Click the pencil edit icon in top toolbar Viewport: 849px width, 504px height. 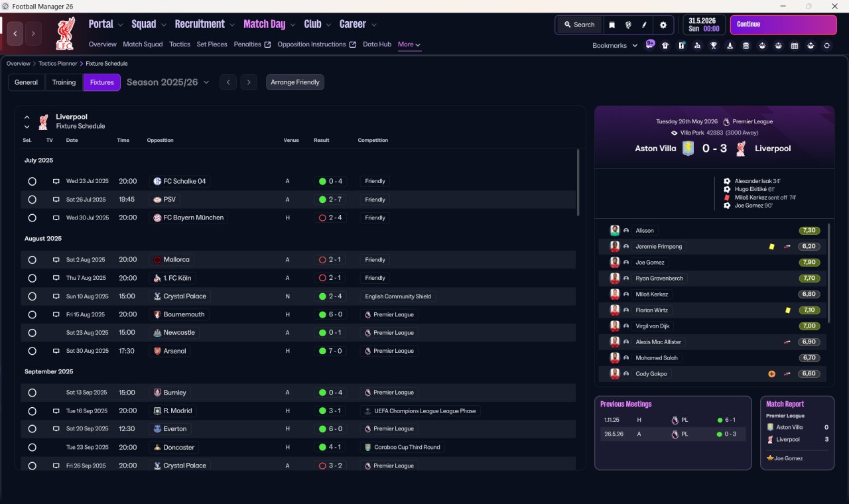coord(644,25)
